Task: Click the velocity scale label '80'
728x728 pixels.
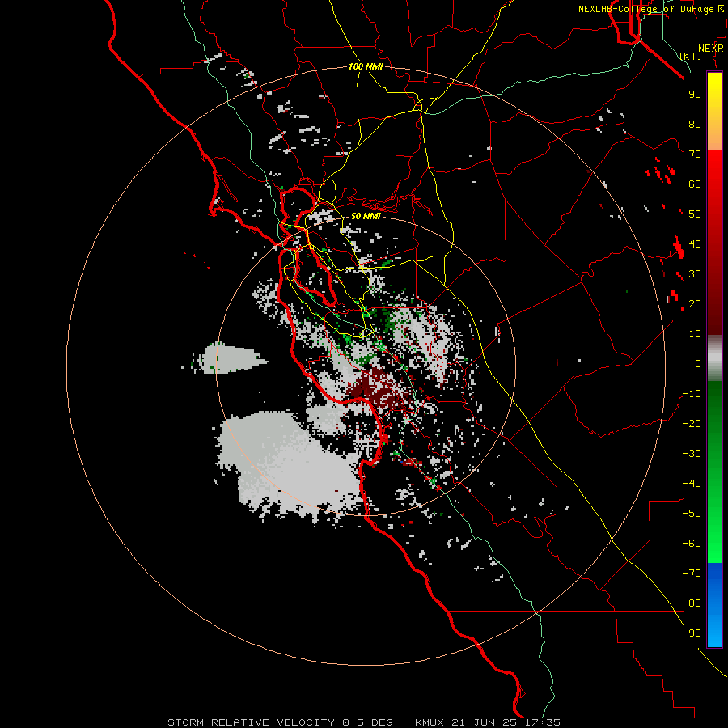Action: pyautogui.click(x=695, y=125)
